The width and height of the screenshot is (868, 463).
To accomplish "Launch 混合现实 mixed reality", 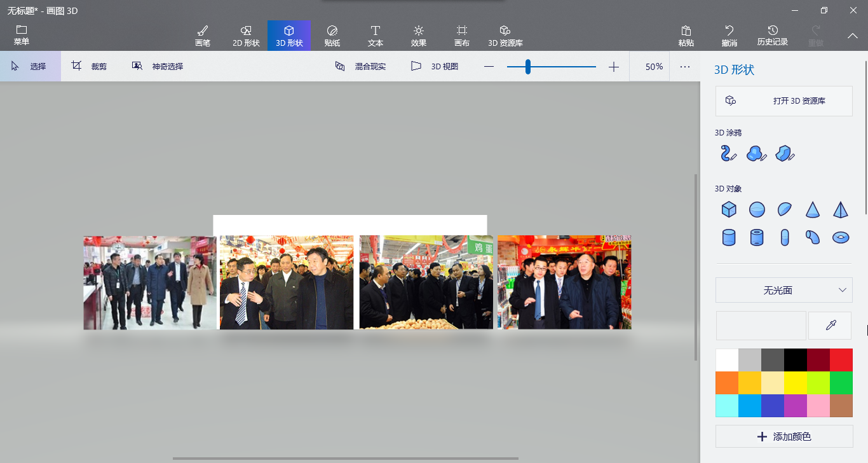I will pos(360,66).
